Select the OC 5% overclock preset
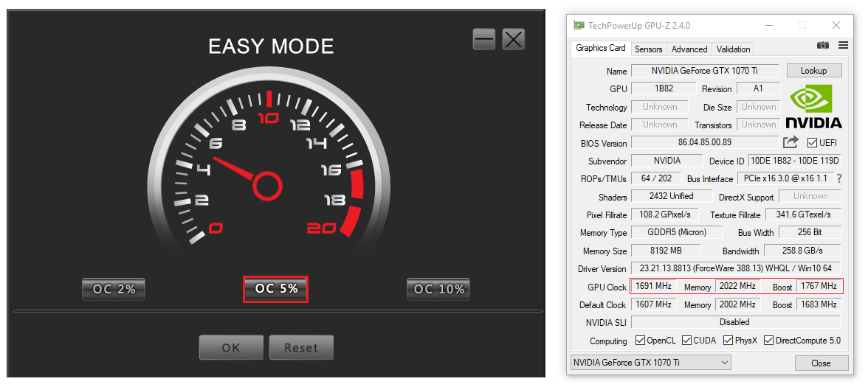 [x=276, y=289]
